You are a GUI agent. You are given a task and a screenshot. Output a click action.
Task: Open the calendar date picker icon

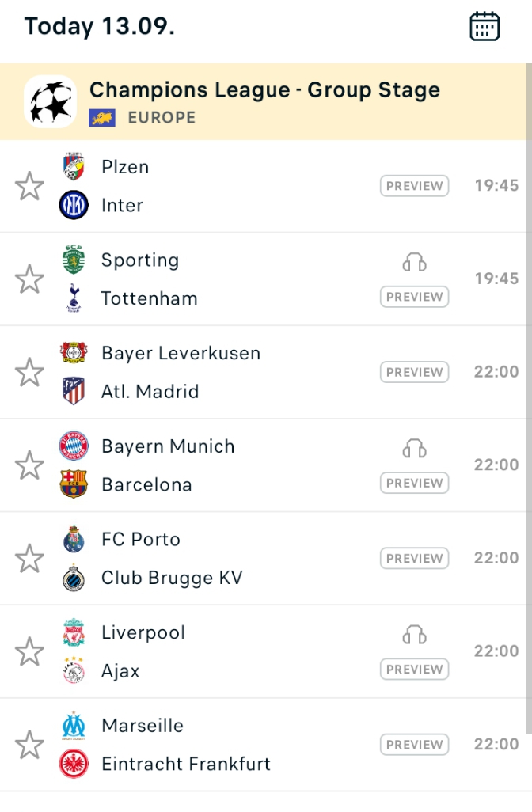pyautogui.click(x=484, y=26)
